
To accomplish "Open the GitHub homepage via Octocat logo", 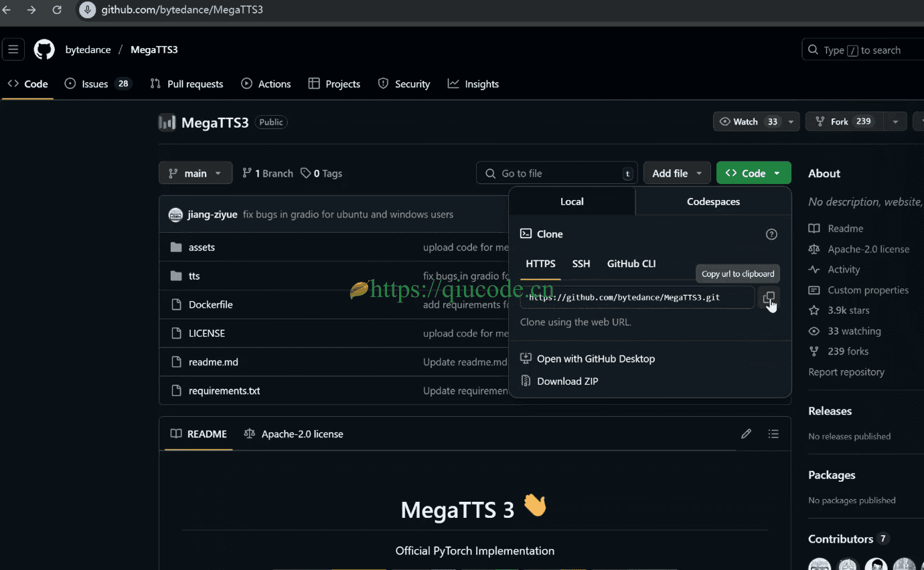I will (x=44, y=50).
